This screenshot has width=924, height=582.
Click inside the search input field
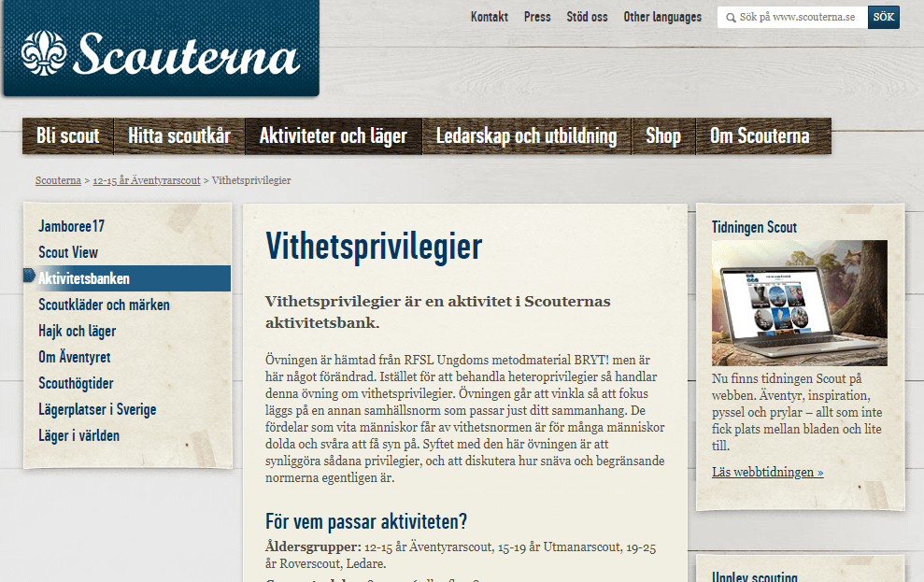[799, 17]
